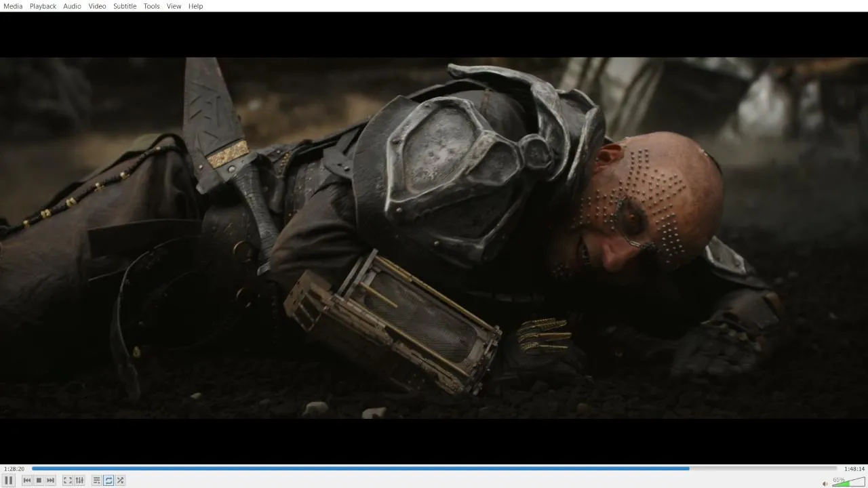868x488 pixels.
Task: Click the total duration 1:48:14
Action: 854,469
